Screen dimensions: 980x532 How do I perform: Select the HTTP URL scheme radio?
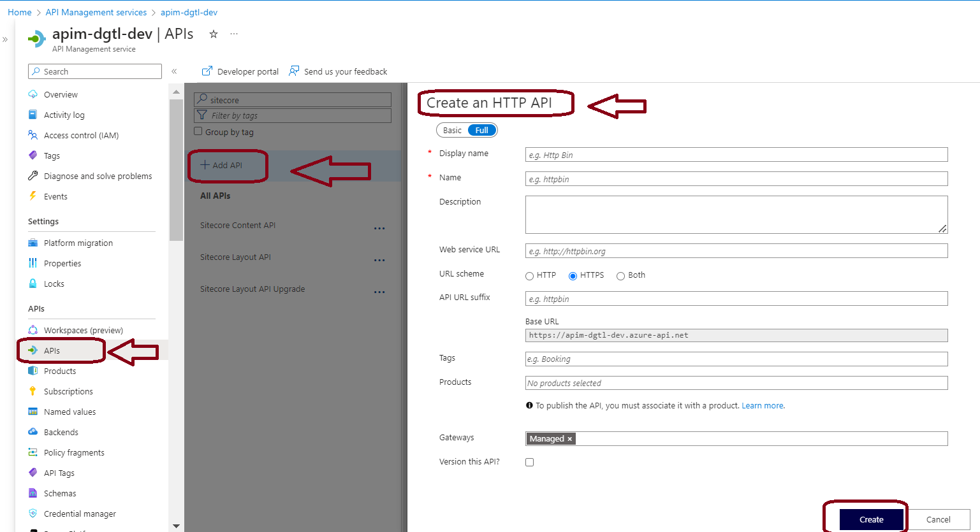(x=529, y=276)
